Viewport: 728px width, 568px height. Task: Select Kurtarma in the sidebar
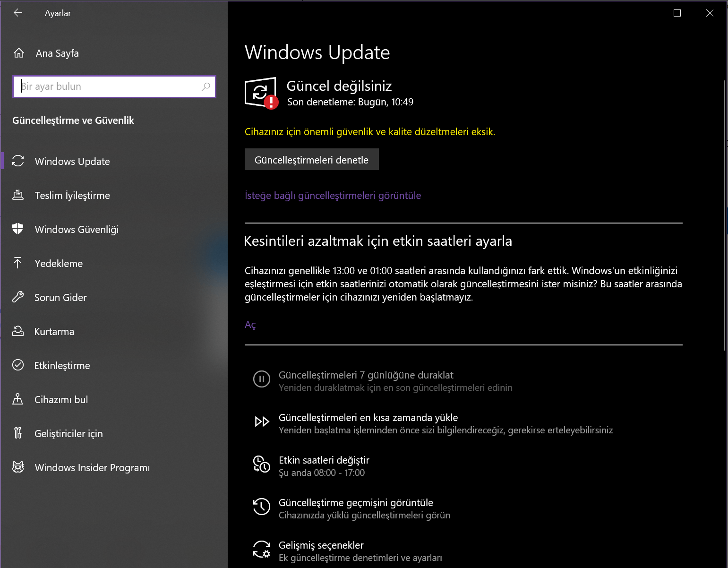(x=114, y=331)
